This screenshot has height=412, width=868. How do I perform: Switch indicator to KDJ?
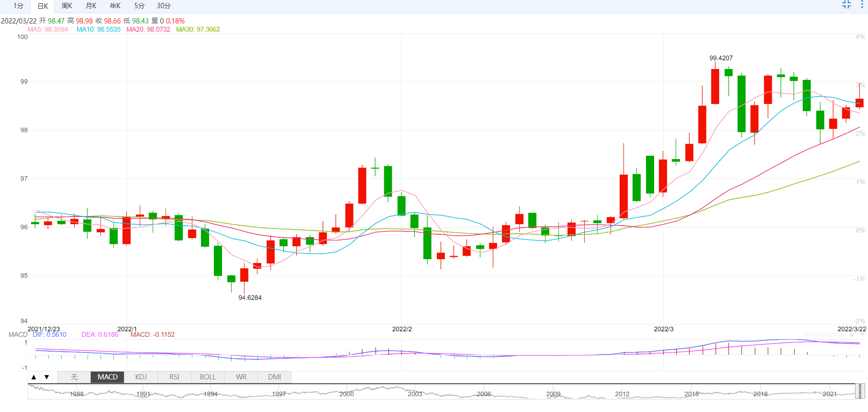coord(141,377)
